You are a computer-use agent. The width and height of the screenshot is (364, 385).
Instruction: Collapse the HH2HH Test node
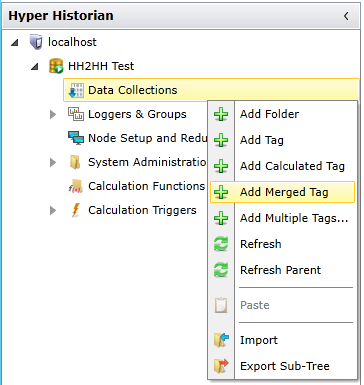click(35, 67)
